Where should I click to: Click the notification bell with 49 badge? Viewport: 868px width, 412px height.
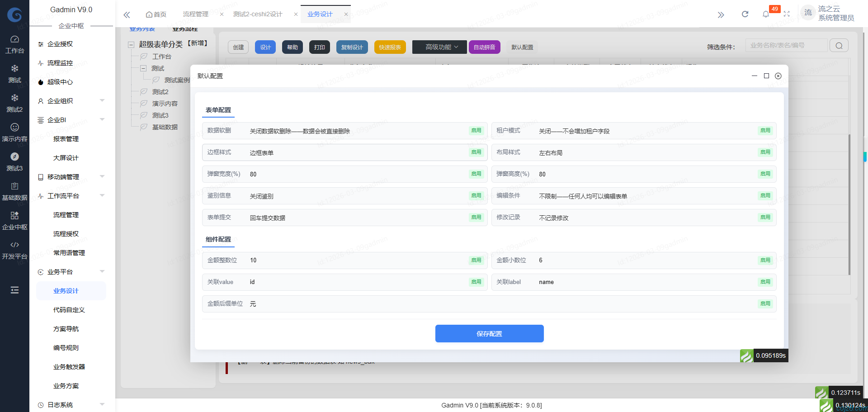tap(766, 14)
